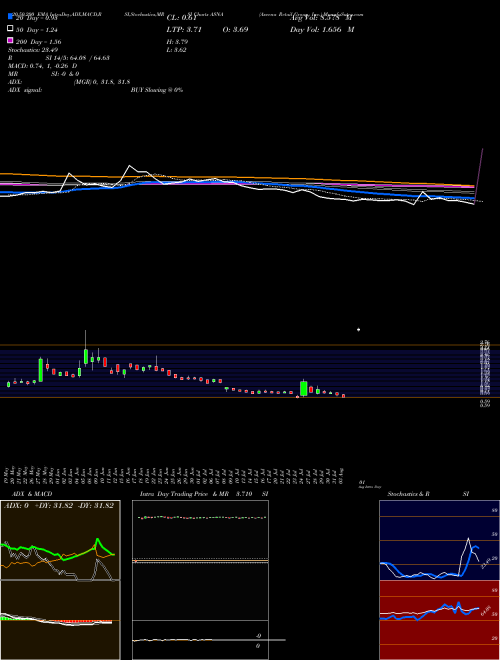The image size is (500, 660).
Task: Click the 'MACD: 0.74, 1, -0.26 D' readout
Action: (x=43, y=66)
